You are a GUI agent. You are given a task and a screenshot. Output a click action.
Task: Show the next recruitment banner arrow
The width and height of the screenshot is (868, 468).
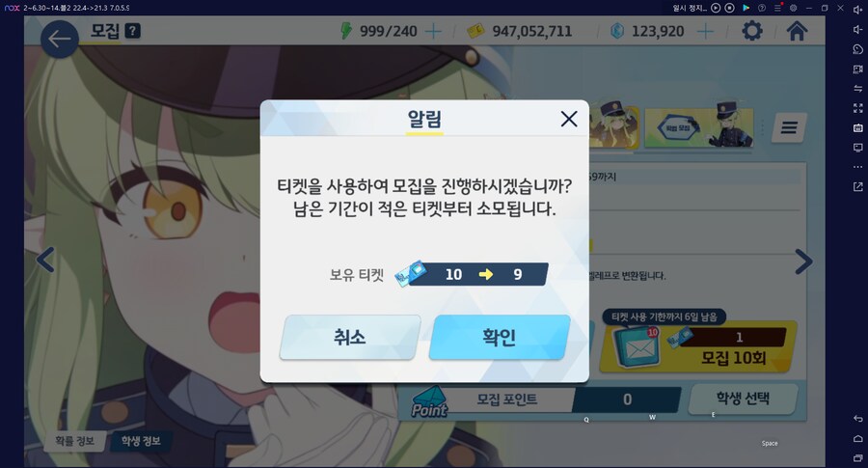(x=803, y=262)
